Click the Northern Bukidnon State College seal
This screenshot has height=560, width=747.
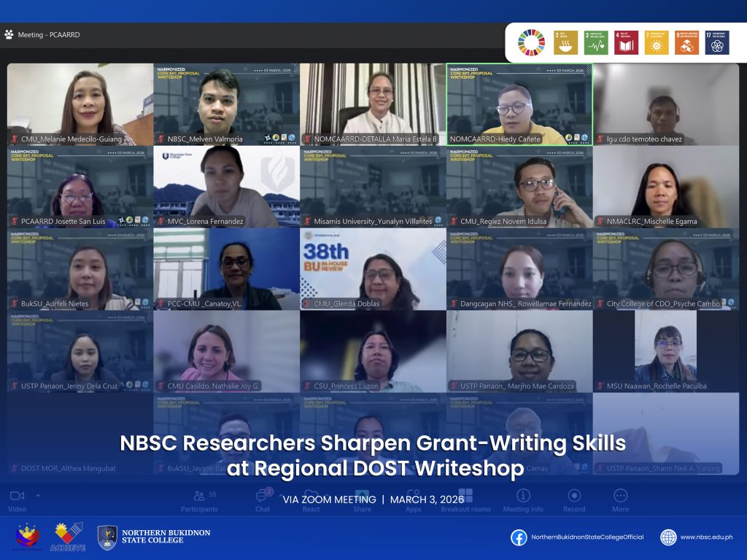(x=107, y=537)
